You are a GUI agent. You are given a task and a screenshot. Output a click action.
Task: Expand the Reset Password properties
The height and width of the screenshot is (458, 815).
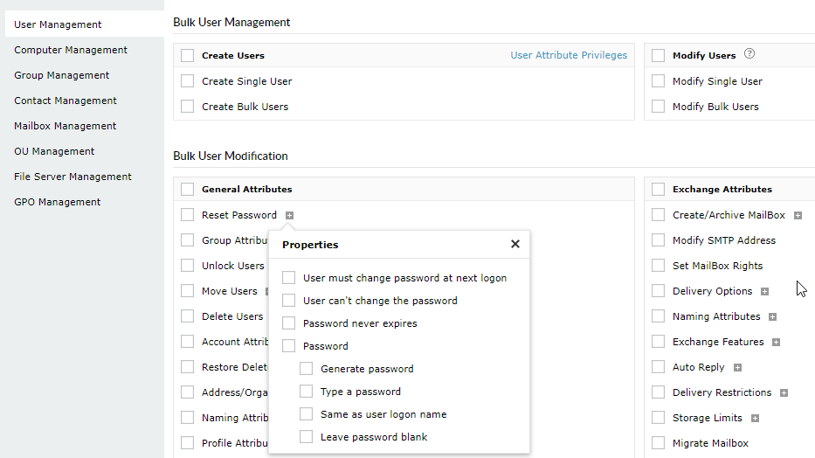(x=289, y=215)
